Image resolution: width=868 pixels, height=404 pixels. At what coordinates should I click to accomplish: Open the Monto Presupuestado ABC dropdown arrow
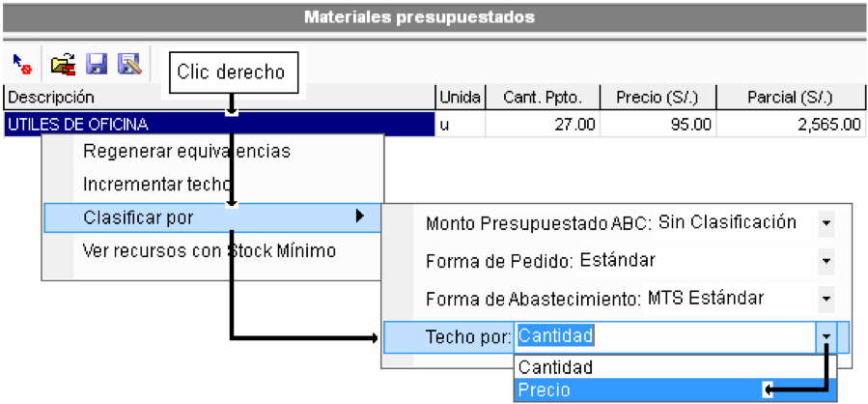pos(826,223)
